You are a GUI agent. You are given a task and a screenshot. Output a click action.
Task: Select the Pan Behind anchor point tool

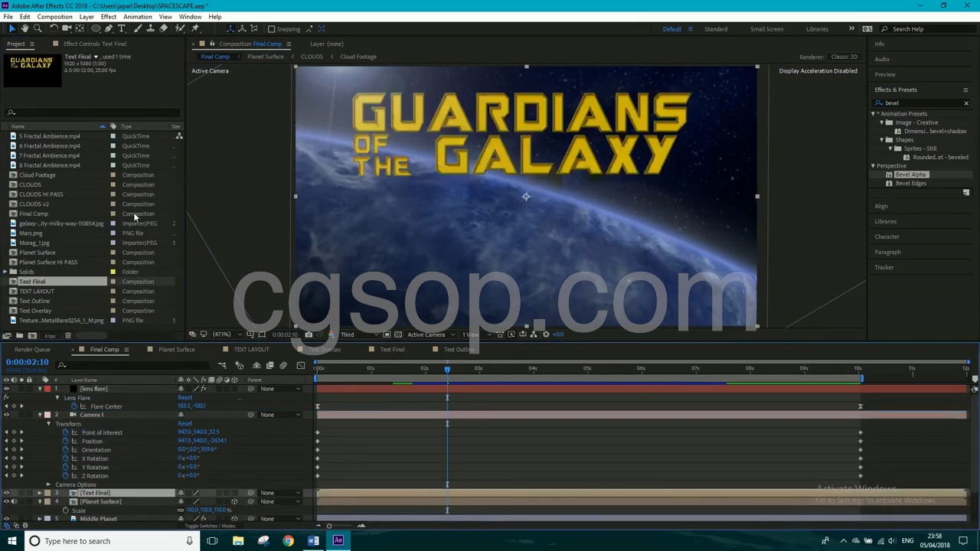(x=80, y=29)
